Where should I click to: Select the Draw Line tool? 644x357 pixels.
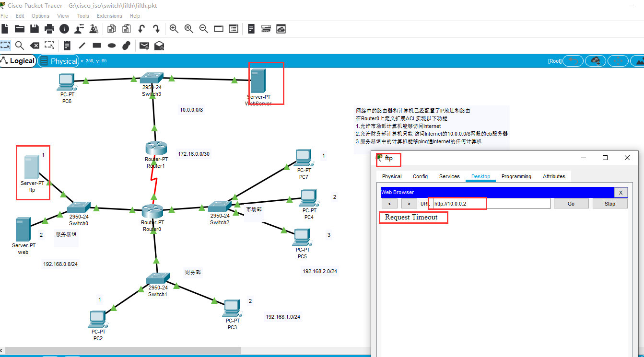[82, 45]
